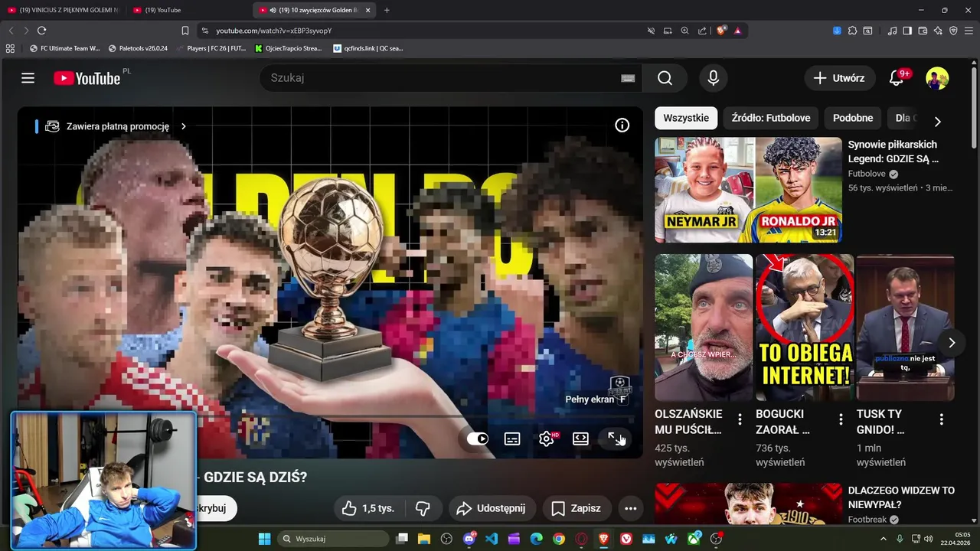
Task: Open the Windows Start menu
Action: pyautogui.click(x=264, y=539)
